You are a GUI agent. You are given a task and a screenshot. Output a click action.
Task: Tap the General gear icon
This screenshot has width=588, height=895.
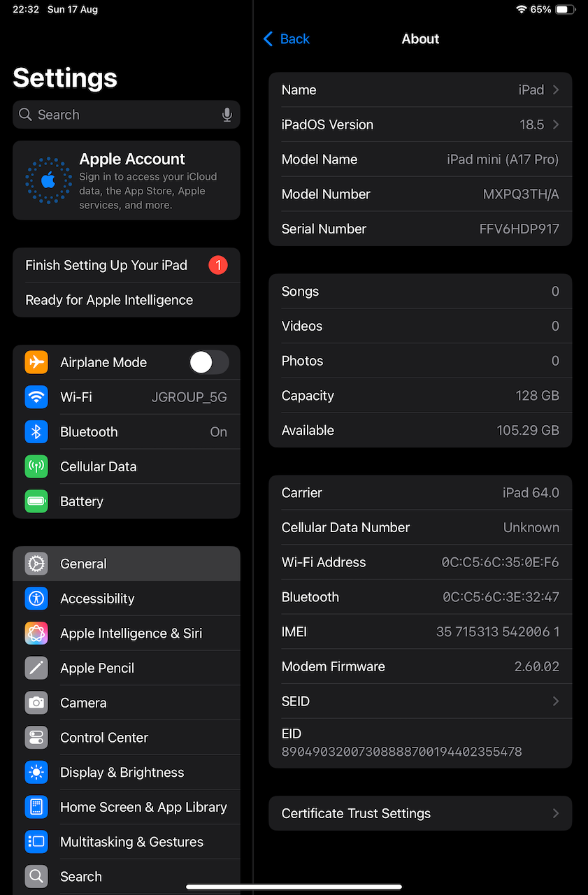point(36,564)
